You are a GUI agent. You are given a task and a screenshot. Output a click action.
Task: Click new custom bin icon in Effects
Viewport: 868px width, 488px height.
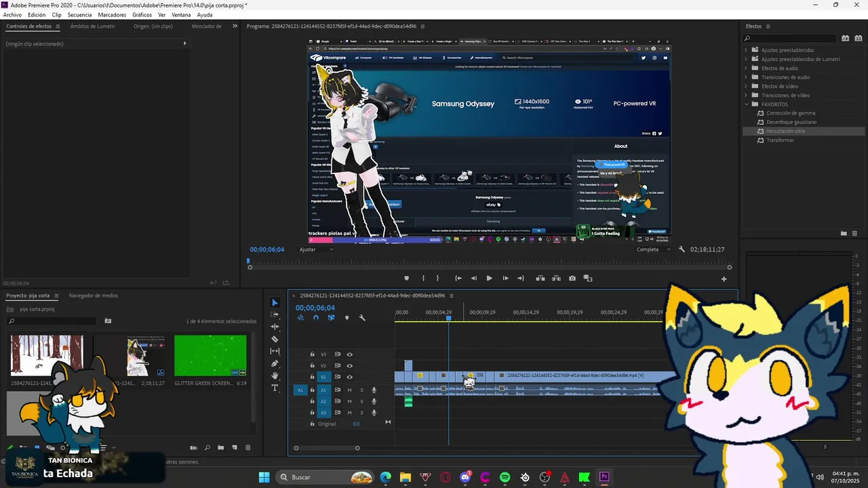click(x=844, y=233)
